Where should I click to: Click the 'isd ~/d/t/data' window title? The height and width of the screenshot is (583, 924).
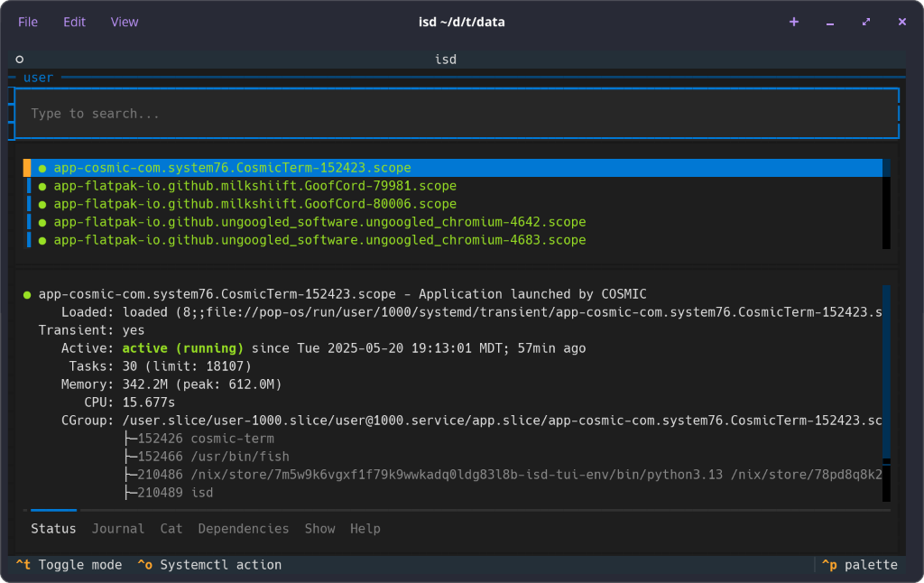461,22
